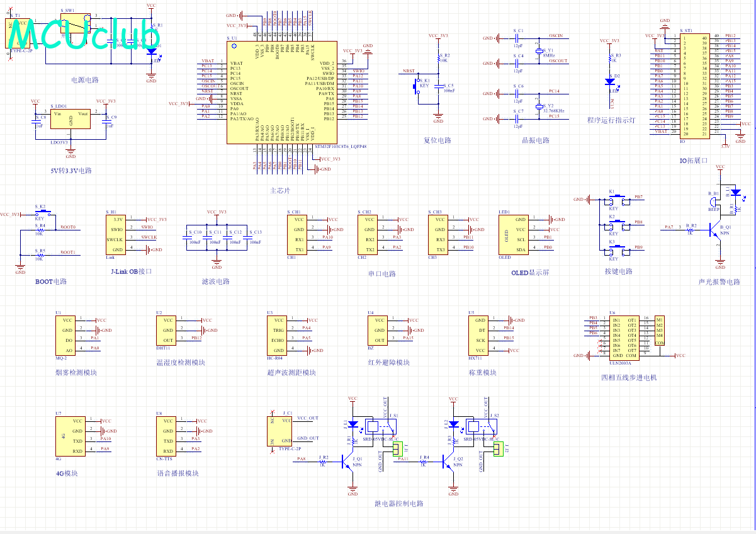Click the '声光报警电路' section label
Screen dimensions: 756x534
[x=719, y=282]
